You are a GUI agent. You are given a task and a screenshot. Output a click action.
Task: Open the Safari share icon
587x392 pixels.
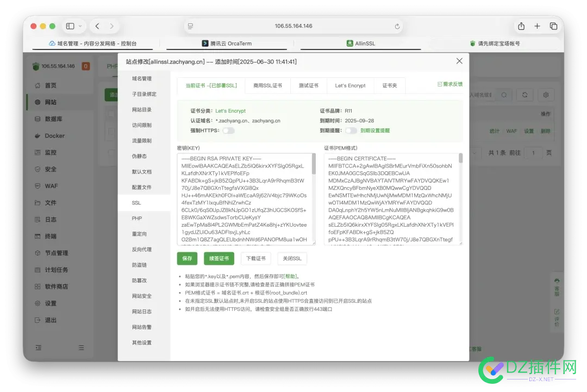[521, 26]
